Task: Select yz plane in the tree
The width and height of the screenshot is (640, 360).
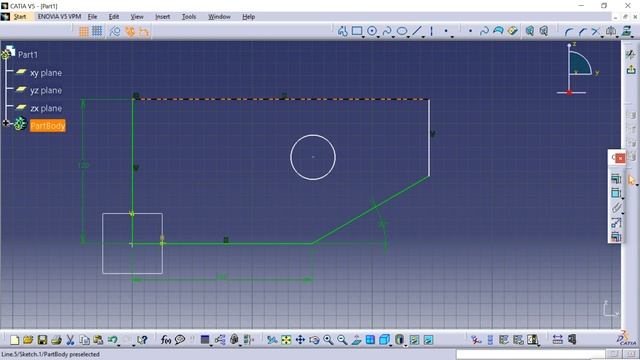Action: (46, 90)
